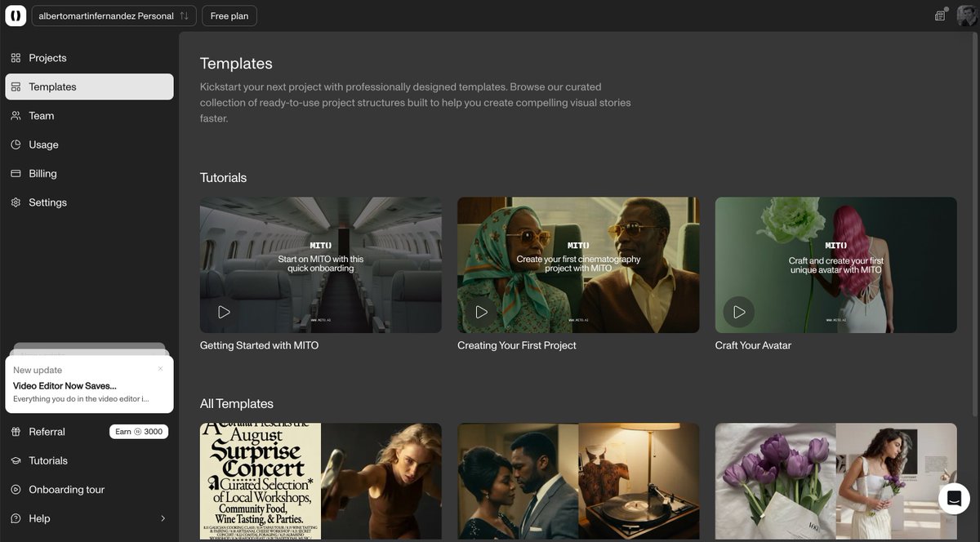Open the Help menu item
The height and width of the screenshot is (542, 980).
coord(89,518)
